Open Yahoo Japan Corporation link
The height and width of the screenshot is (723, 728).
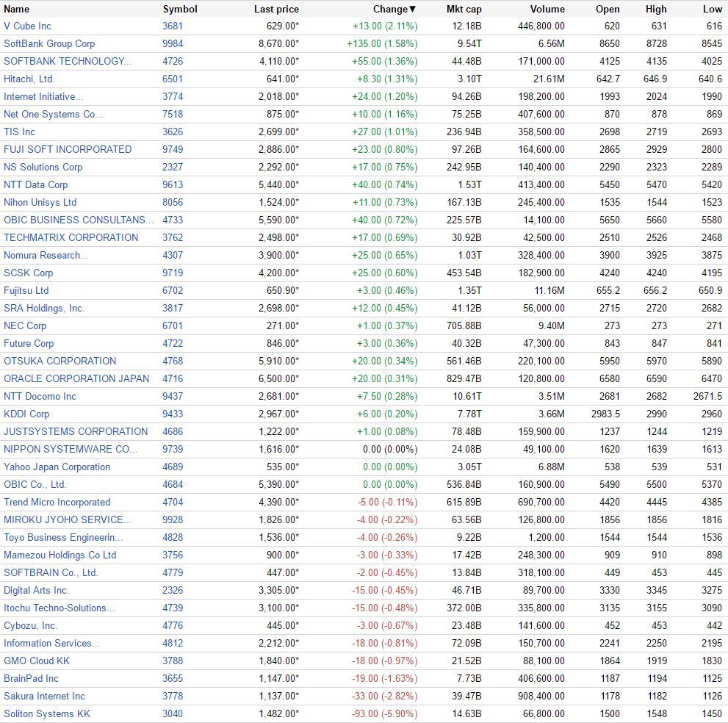click(x=57, y=467)
